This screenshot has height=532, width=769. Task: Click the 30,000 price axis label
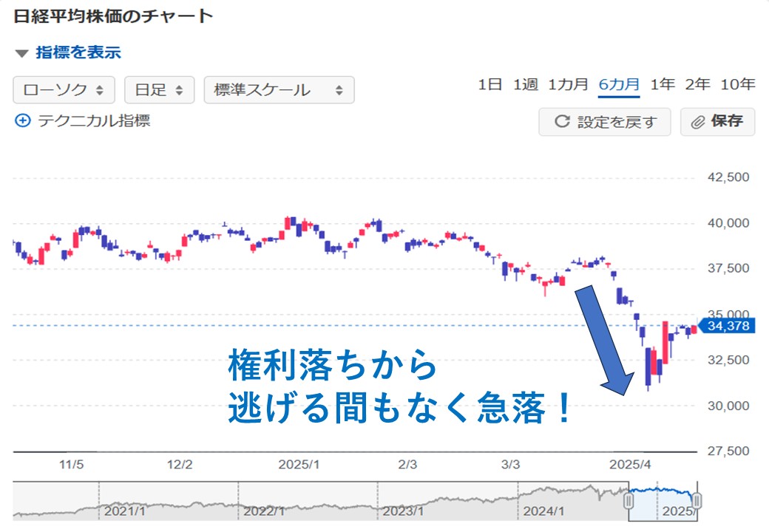pos(728,406)
